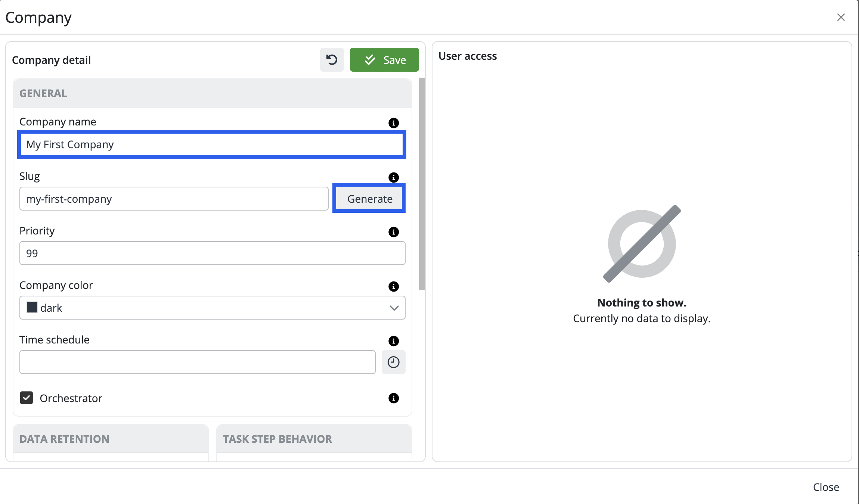Click info icon next to Company name

click(393, 123)
